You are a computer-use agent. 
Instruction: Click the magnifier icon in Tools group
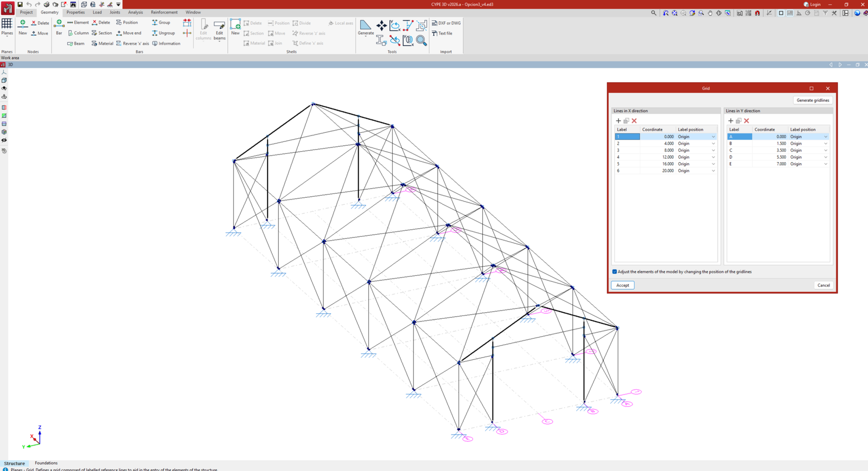coord(421,41)
